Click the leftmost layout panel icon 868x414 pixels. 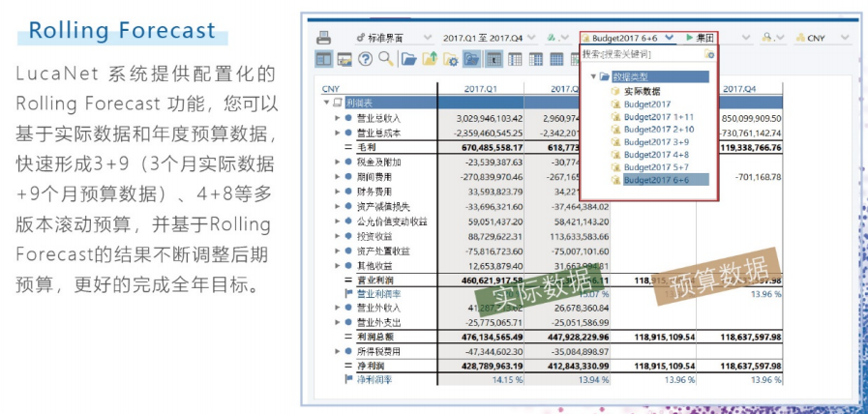(x=324, y=60)
